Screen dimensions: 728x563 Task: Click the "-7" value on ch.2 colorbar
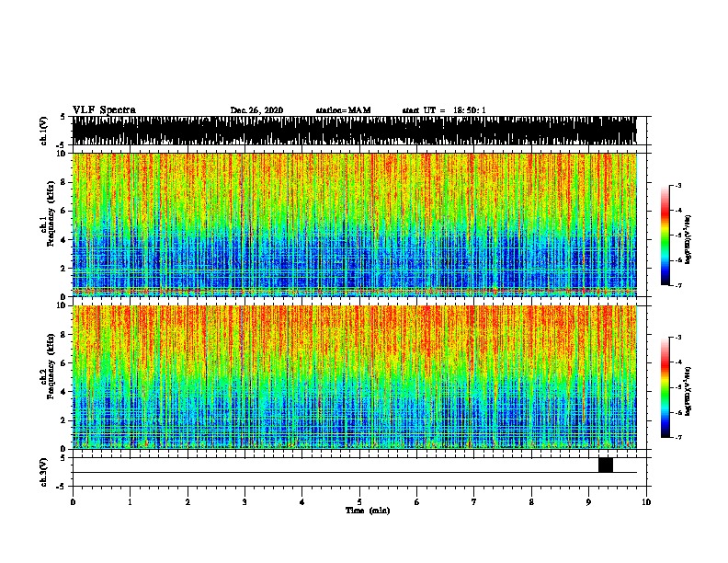coord(678,437)
